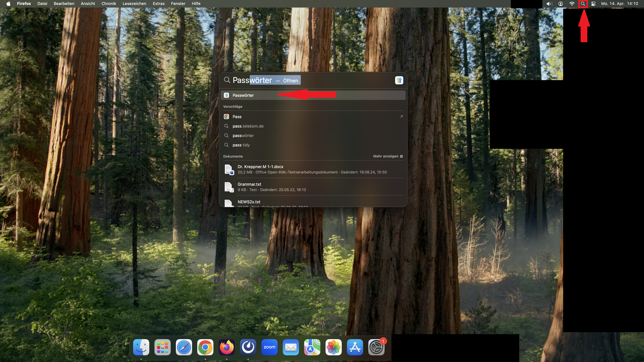Open Grammar.txt from the results

(x=249, y=187)
